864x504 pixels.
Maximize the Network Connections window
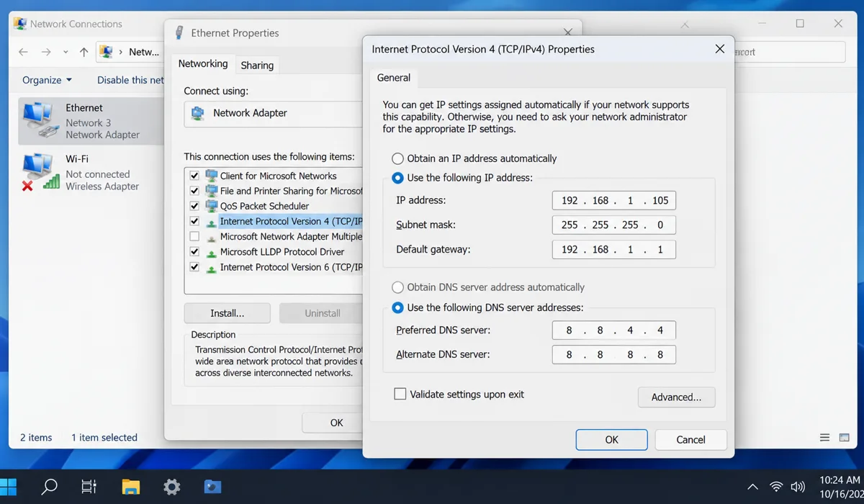click(800, 24)
